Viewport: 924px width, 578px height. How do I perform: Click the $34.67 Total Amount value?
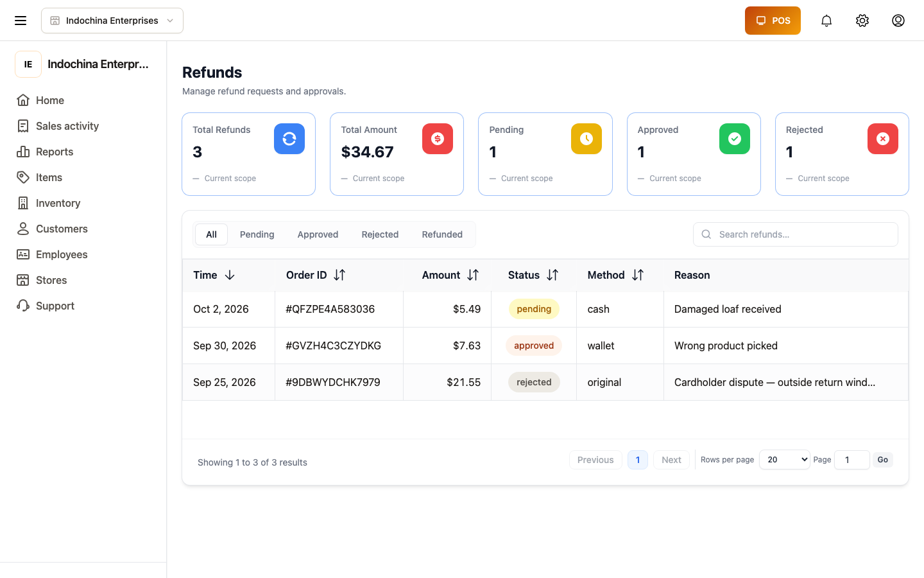click(x=367, y=152)
